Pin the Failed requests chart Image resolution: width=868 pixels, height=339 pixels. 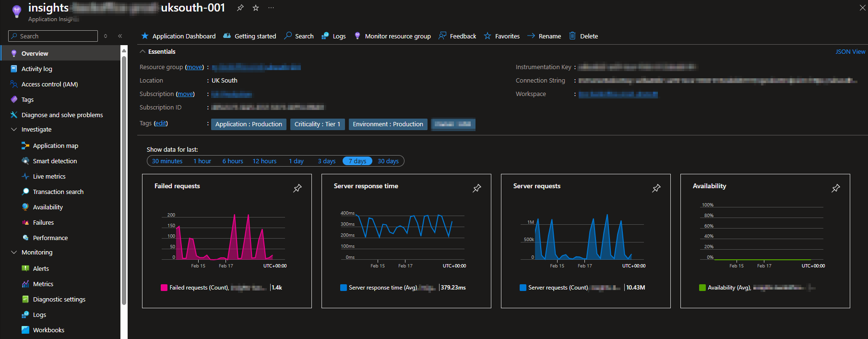297,188
